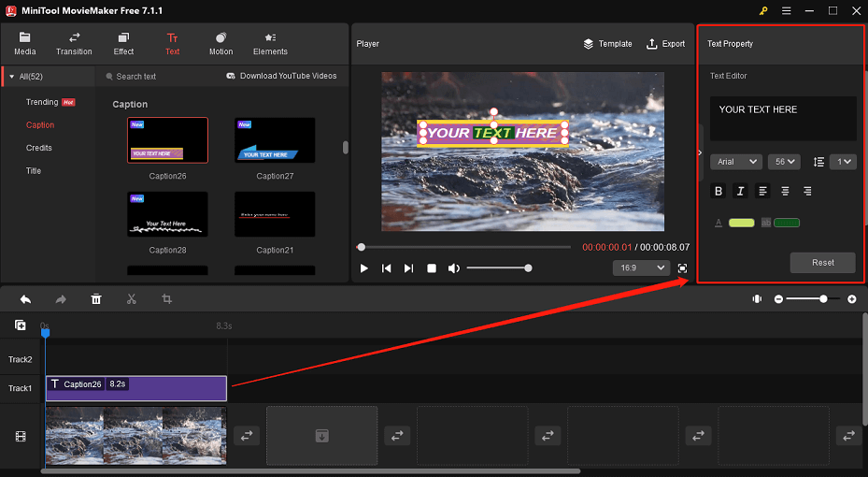This screenshot has height=477, width=868.
Task: Open the Motion tab
Action: (221, 44)
